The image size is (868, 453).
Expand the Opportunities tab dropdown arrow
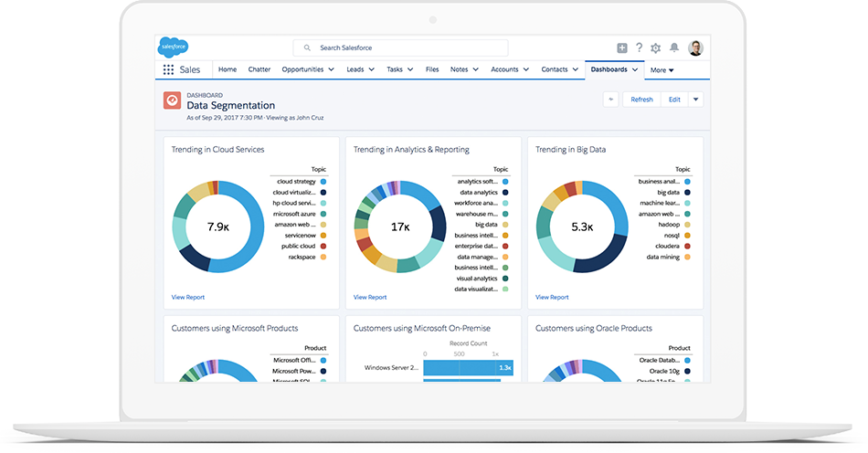(x=331, y=69)
